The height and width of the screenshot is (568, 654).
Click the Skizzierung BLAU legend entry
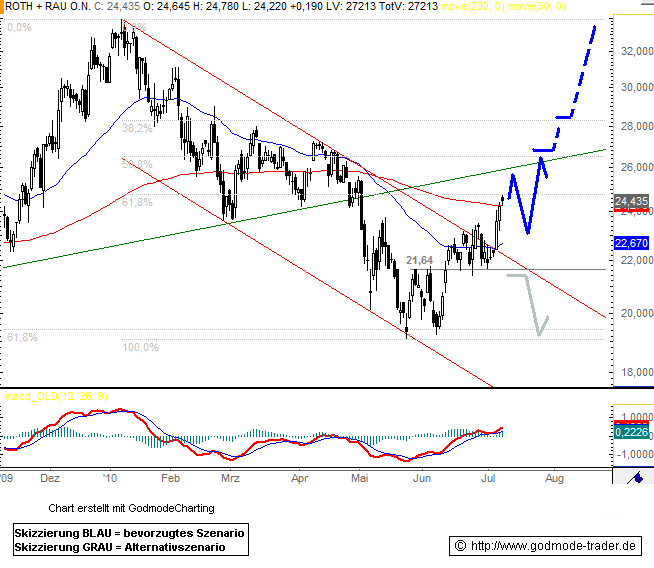coord(129,532)
